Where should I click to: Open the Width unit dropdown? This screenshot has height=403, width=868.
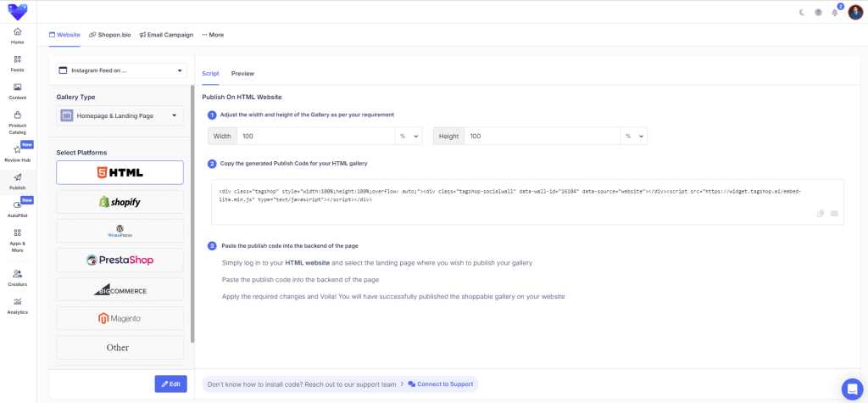(x=409, y=136)
